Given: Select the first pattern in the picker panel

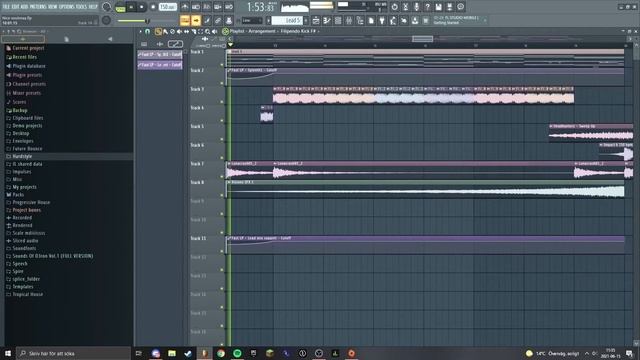Looking at the screenshot, I should point(160,54).
